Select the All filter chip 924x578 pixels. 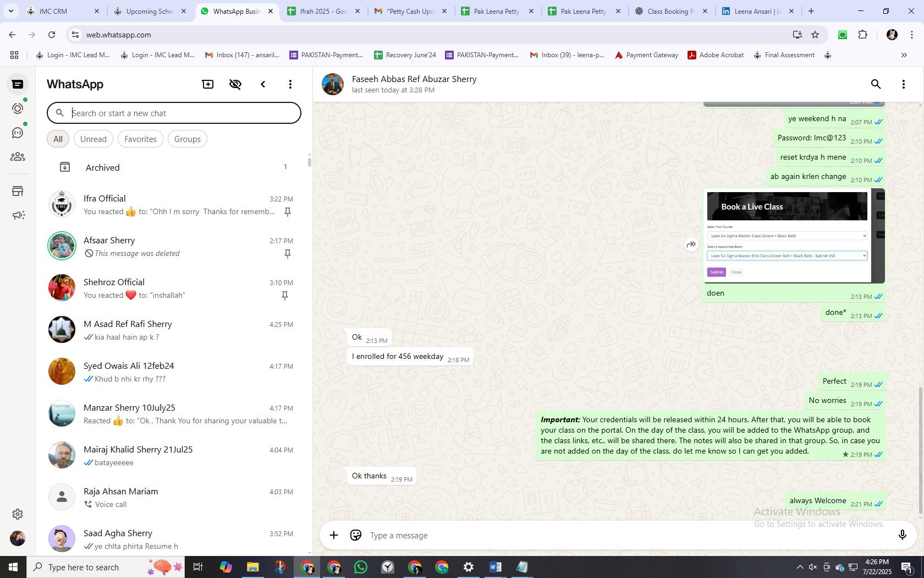point(58,139)
